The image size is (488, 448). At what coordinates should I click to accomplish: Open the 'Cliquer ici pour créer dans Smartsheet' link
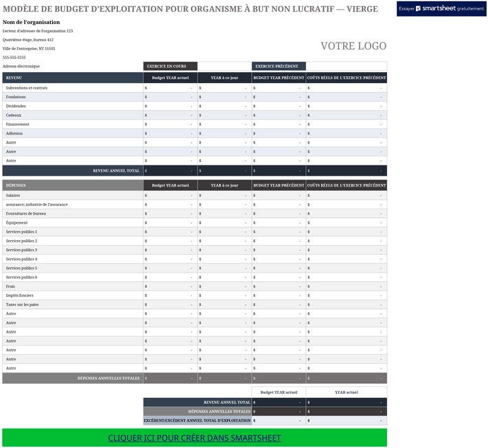point(194,438)
